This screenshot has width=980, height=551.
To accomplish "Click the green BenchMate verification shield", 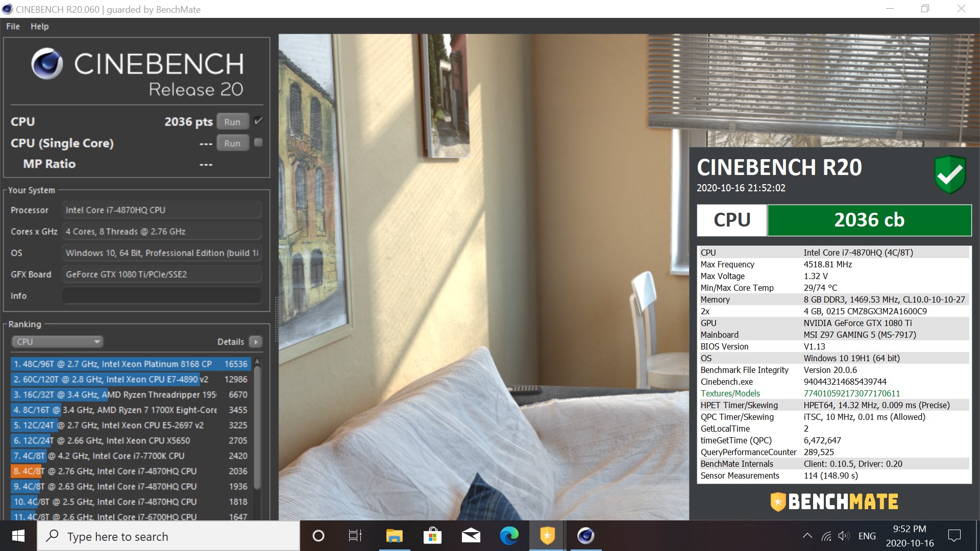I will [x=950, y=174].
